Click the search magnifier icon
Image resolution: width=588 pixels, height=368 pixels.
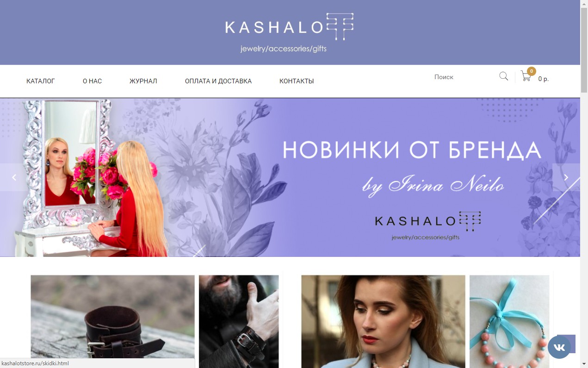(x=504, y=76)
